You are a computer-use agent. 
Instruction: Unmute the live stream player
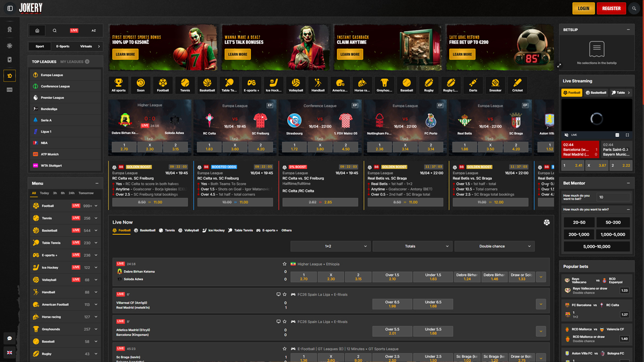[x=566, y=135]
